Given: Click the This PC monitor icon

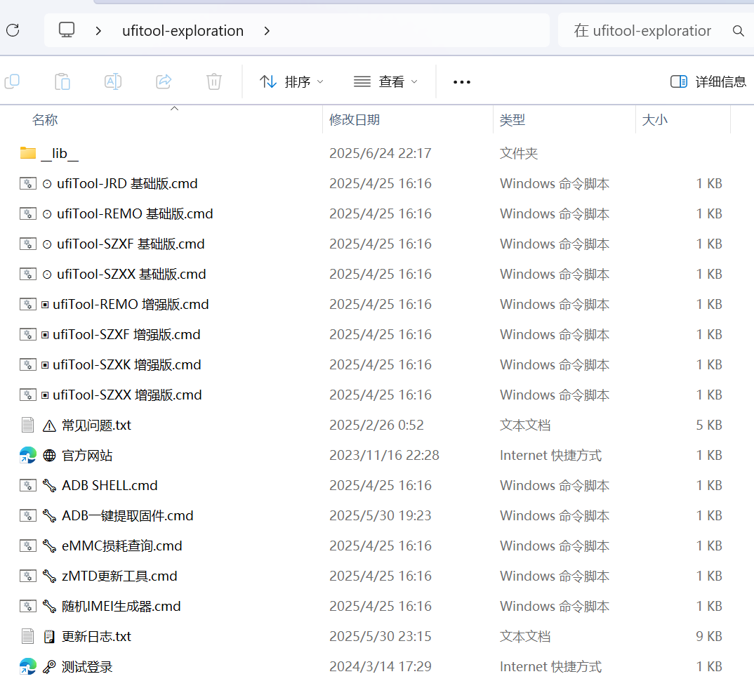Looking at the screenshot, I should click(x=67, y=29).
